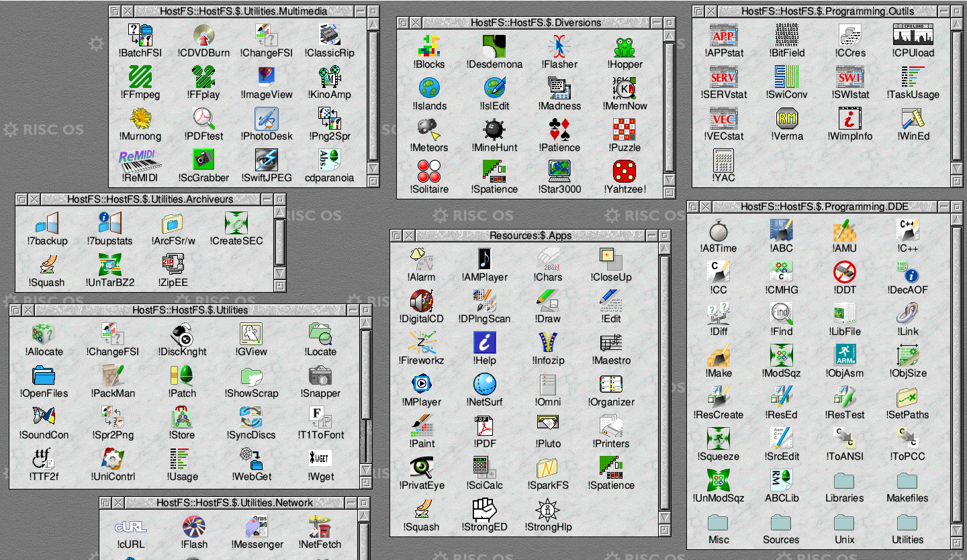Select the !Hopper frog icon
Image resolution: width=967 pixels, height=560 pixels.
625,47
